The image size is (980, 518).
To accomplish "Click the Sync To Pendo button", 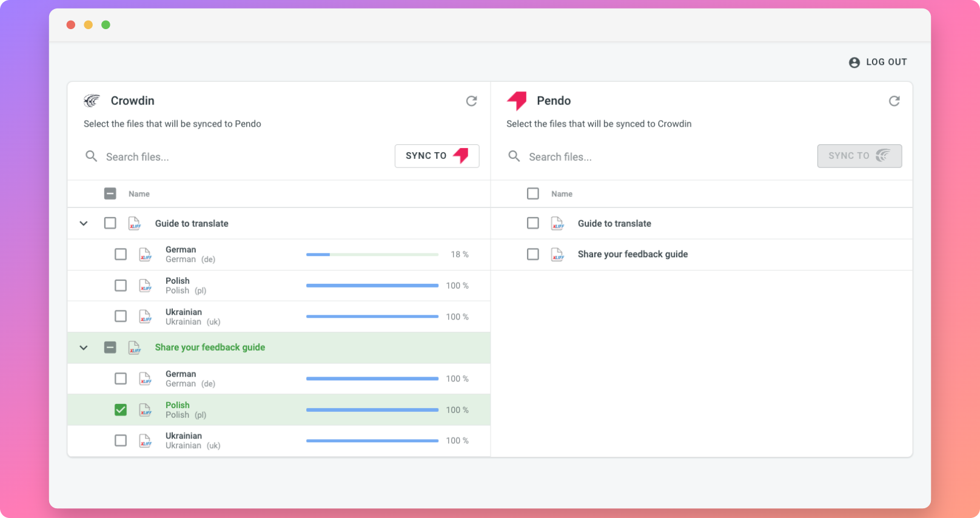I will pos(437,156).
